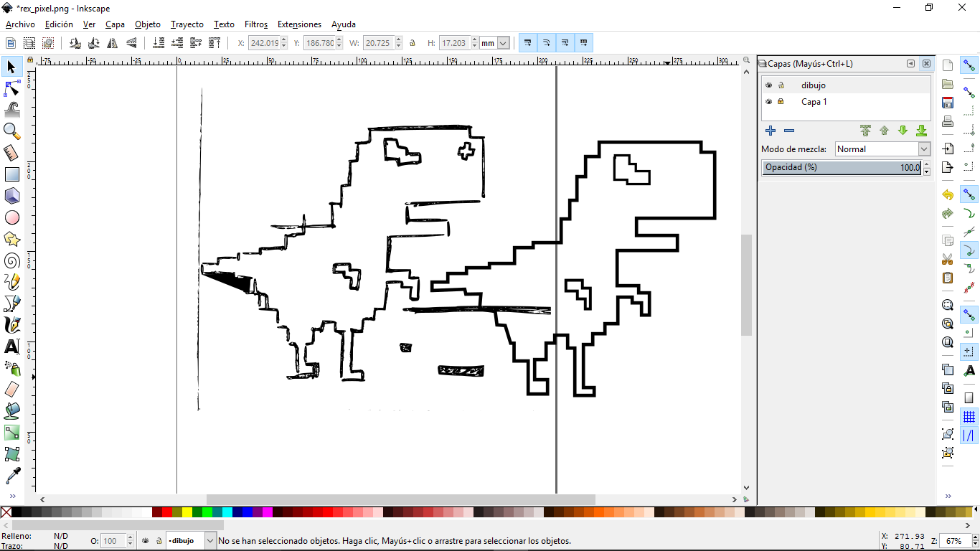Open the Archivo menu
Image resolution: width=980 pixels, height=551 pixels.
click(20, 24)
